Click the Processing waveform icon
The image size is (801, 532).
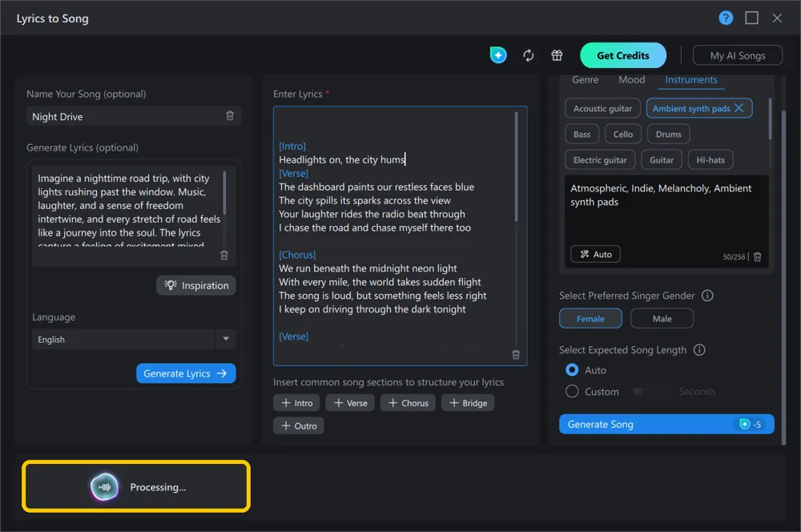(x=104, y=487)
